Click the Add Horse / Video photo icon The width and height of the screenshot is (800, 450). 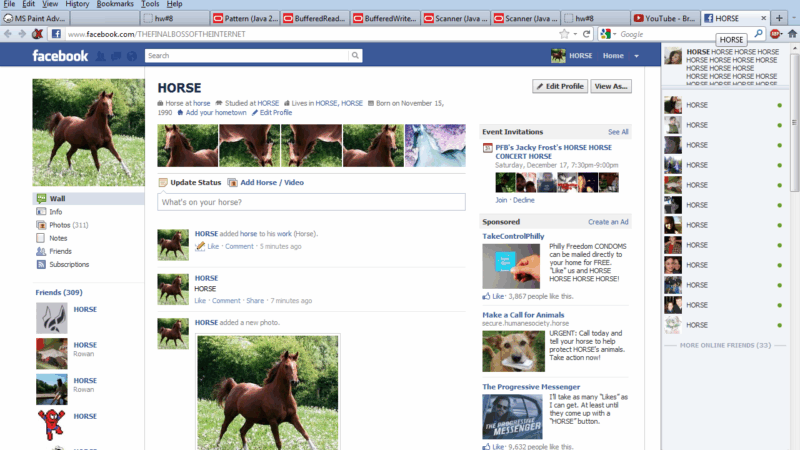coord(232,183)
